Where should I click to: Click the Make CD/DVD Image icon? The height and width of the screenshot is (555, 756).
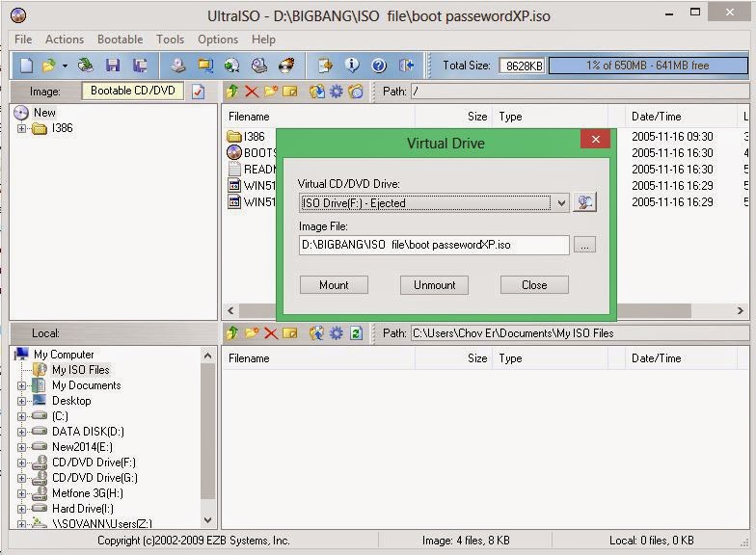[178, 66]
